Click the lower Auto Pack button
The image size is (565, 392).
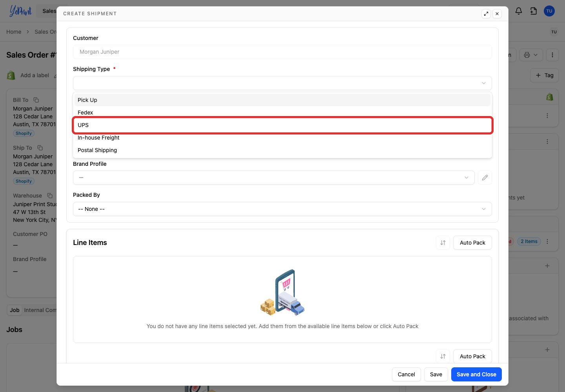[472, 356]
